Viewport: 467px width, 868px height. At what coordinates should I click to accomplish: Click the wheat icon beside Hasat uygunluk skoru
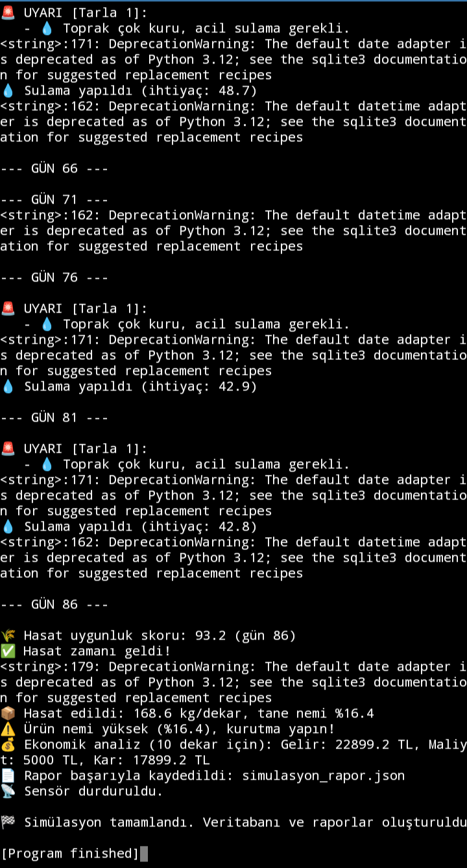click(8, 636)
